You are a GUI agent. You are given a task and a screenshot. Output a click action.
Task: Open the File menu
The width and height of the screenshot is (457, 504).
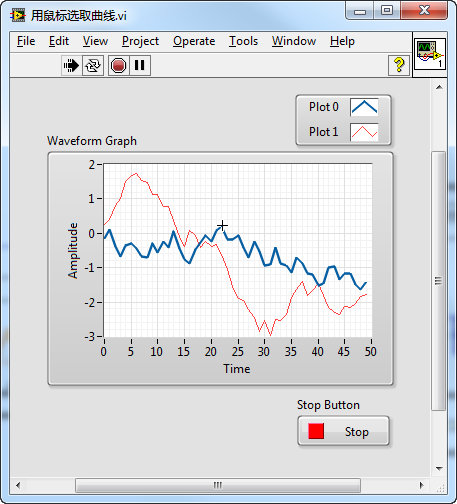pyautogui.click(x=26, y=41)
